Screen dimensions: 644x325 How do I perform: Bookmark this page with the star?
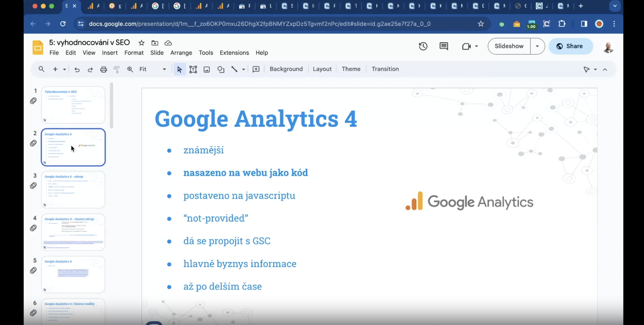coord(481,24)
